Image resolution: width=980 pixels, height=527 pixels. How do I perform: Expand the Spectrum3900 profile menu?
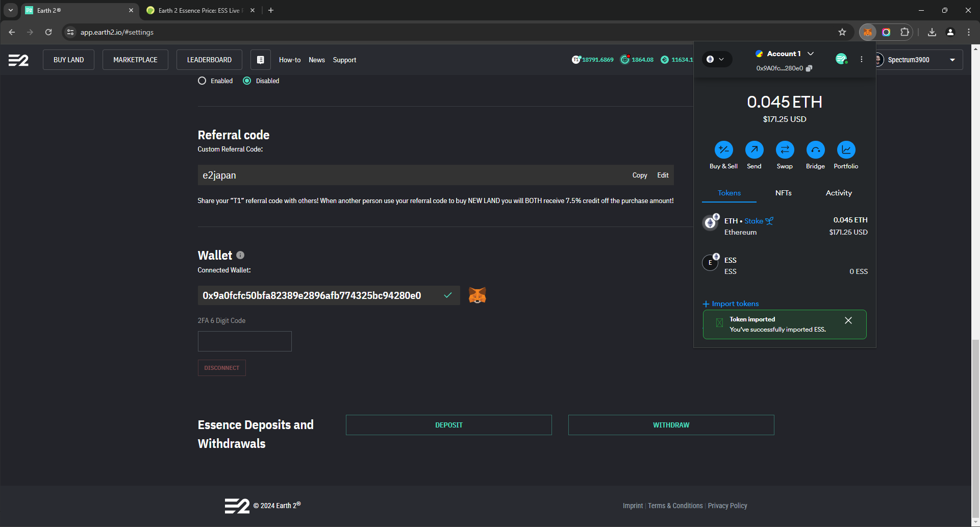pos(952,60)
